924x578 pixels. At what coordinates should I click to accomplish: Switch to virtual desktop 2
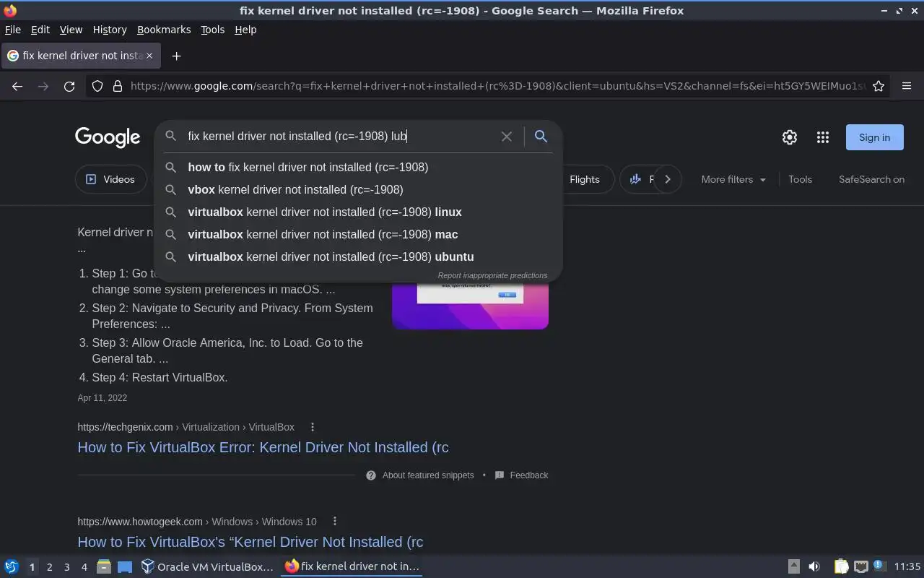pyautogui.click(x=49, y=567)
